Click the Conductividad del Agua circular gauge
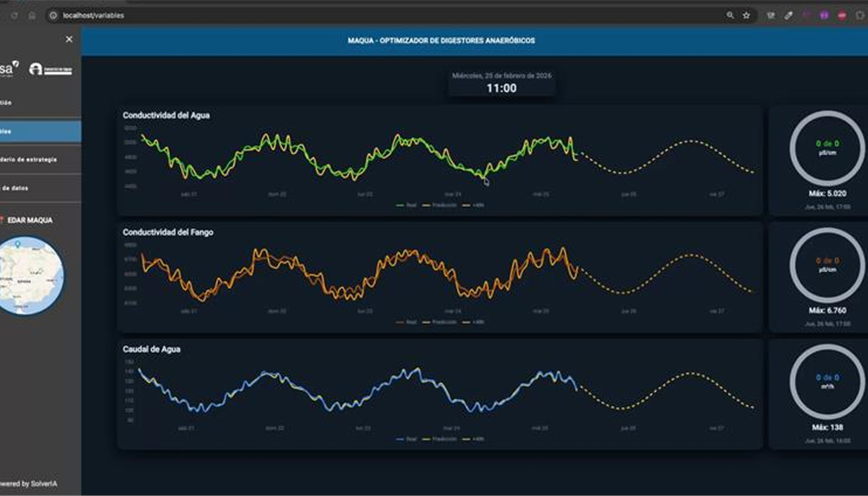 (x=827, y=148)
